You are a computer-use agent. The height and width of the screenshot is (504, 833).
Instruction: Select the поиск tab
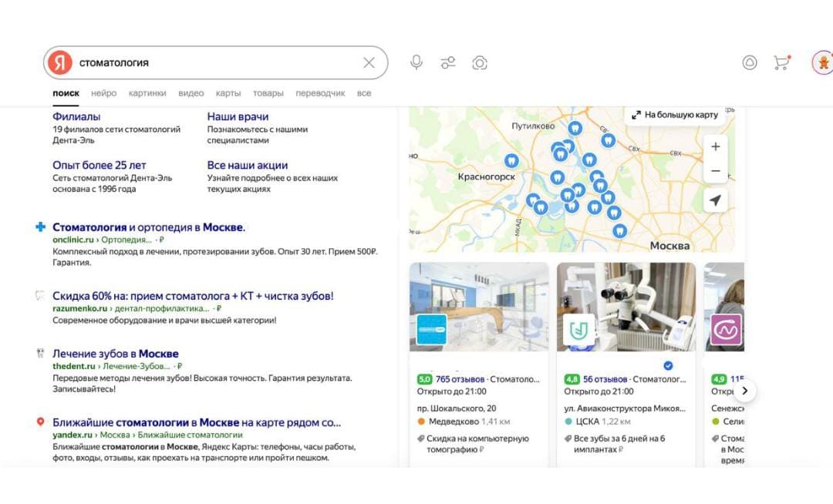pos(66,92)
